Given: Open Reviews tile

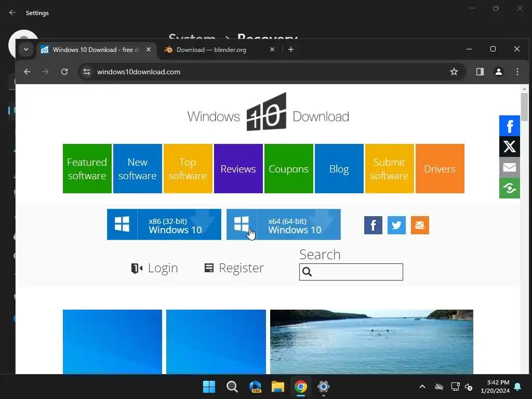Looking at the screenshot, I should point(238,169).
